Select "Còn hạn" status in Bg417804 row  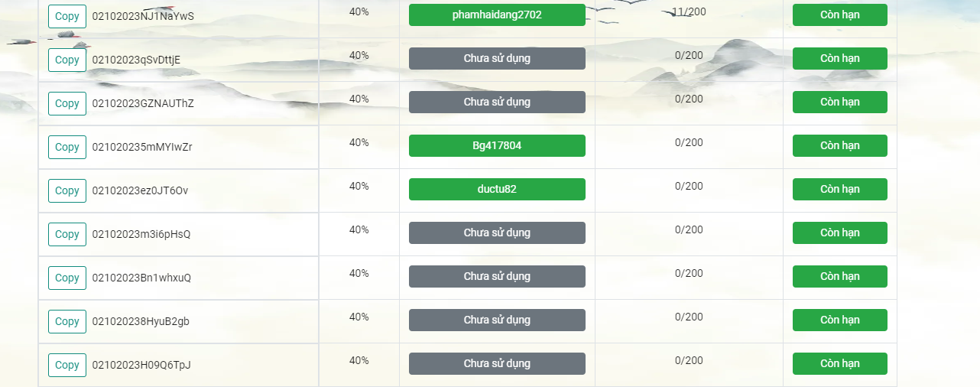[839, 145]
